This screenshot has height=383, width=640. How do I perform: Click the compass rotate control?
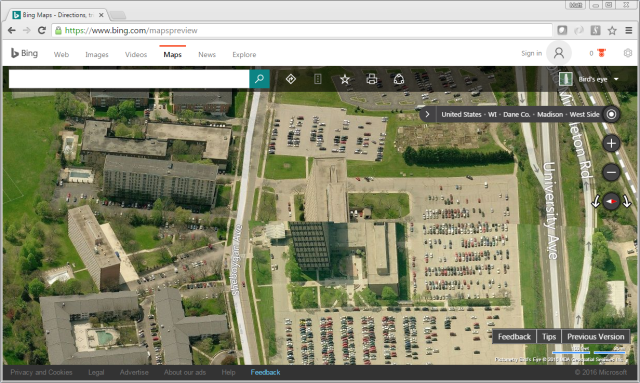coord(611,201)
